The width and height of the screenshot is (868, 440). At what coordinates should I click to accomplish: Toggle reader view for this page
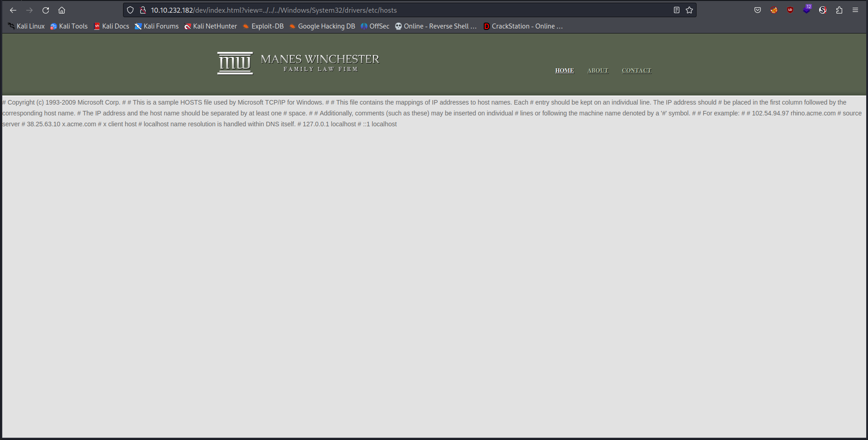tap(677, 10)
